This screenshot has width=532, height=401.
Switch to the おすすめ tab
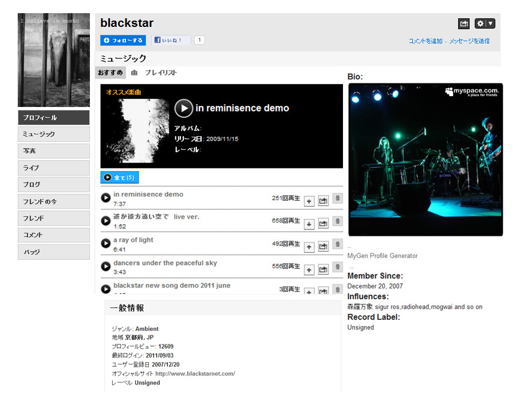(x=111, y=73)
